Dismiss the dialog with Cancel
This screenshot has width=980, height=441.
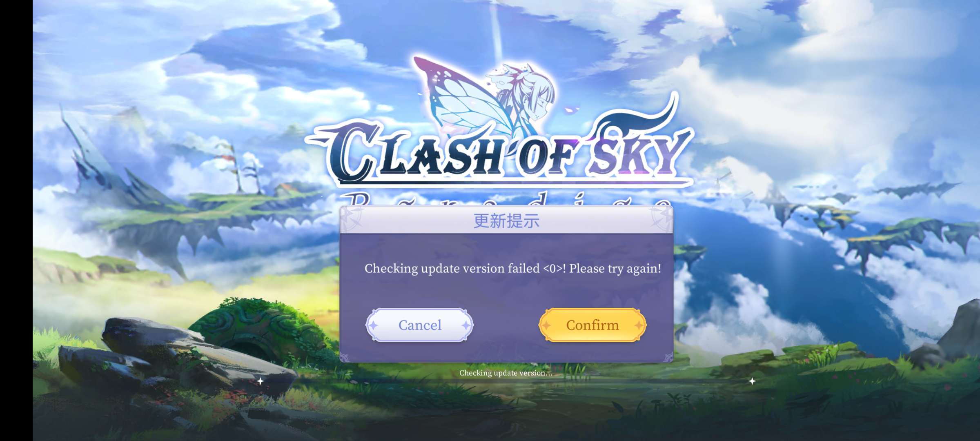(420, 325)
